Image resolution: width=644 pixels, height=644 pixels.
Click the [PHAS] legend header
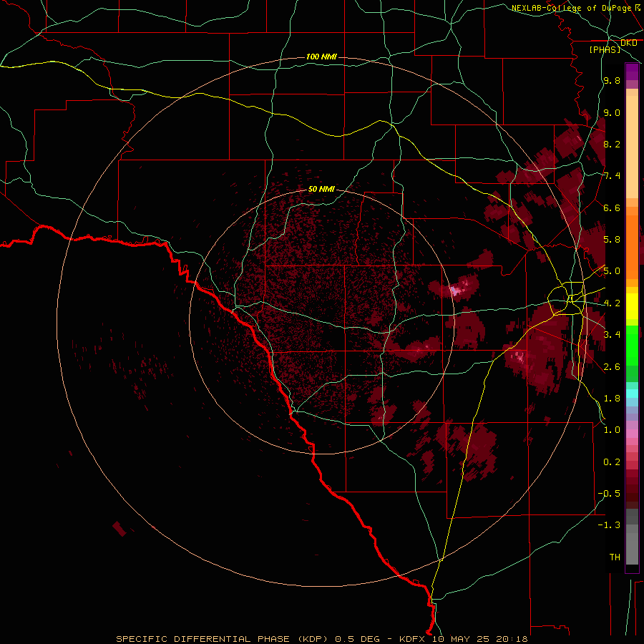(x=605, y=49)
